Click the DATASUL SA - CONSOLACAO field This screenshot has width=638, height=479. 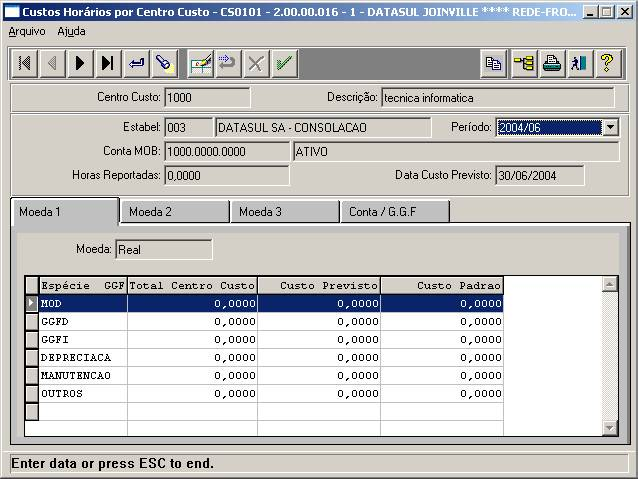323,127
